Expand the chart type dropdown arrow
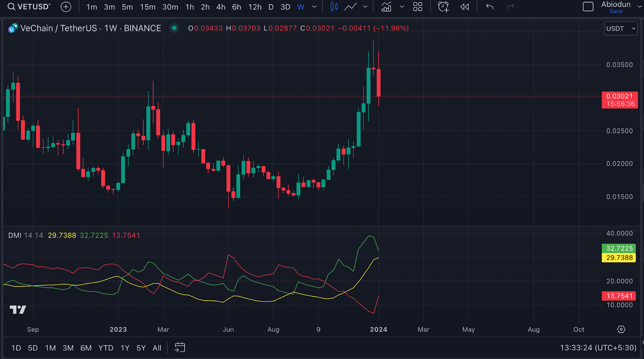Viewport: 644px width, 359px height. tap(365, 7)
